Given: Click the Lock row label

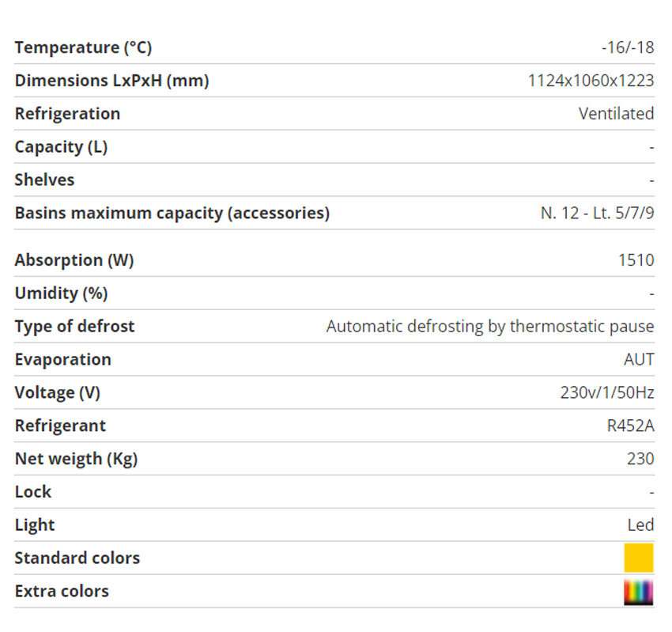Looking at the screenshot, I should pyautogui.click(x=33, y=492).
